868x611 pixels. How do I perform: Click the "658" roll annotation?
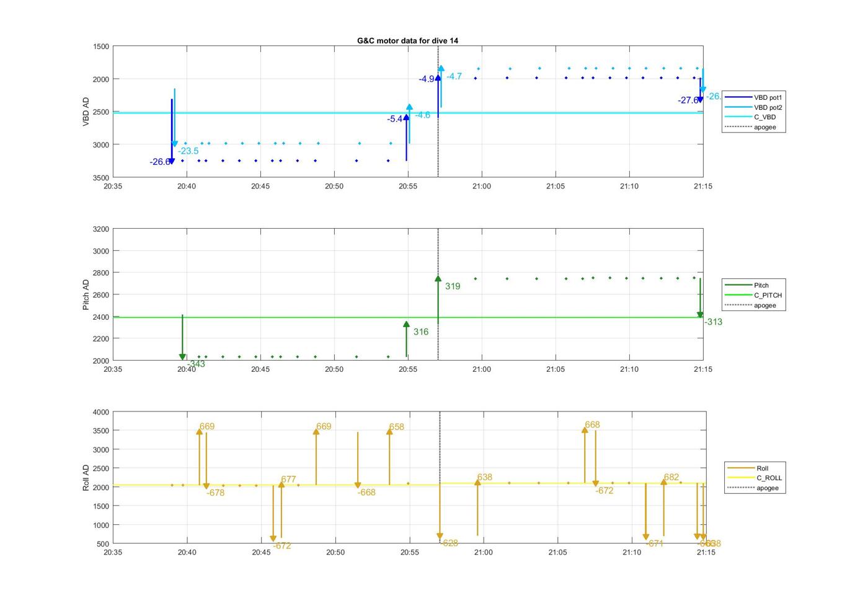pyautogui.click(x=397, y=428)
